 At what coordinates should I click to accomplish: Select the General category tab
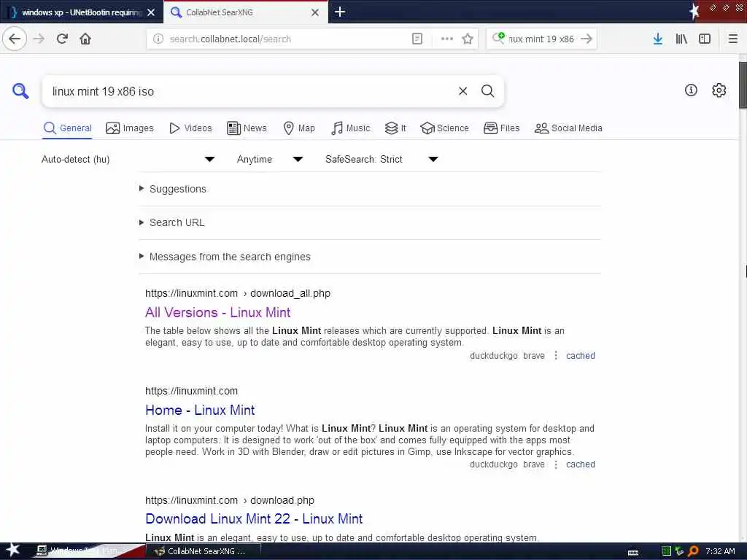click(x=67, y=128)
